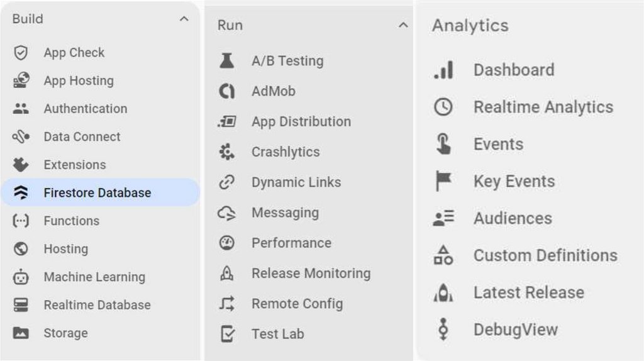
Task: Select Custom Definitions in Analytics
Action: pyautogui.click(x=545, y=255)
